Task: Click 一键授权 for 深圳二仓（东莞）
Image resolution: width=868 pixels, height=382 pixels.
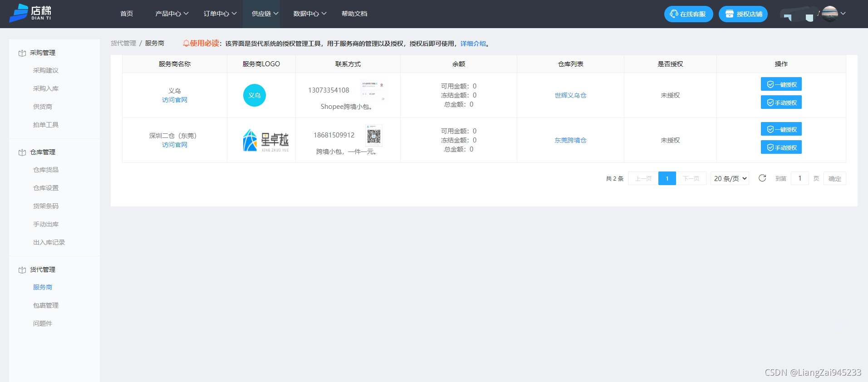Action: [781, 129]
